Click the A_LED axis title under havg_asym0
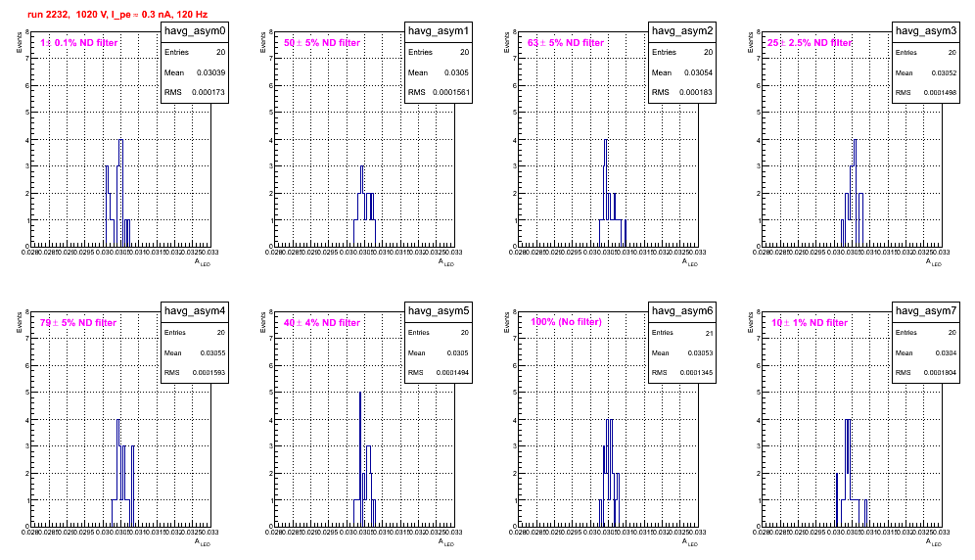This screenshot has width=975, height=560. coord(203,262)
